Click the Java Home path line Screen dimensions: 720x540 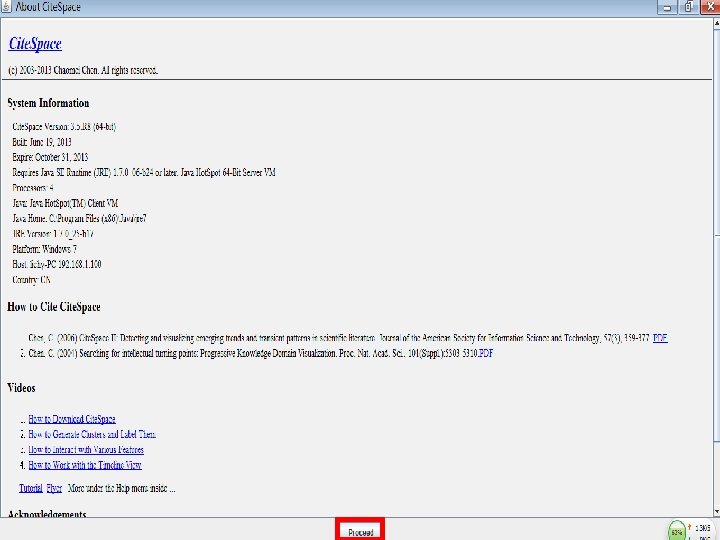(79, 219)
